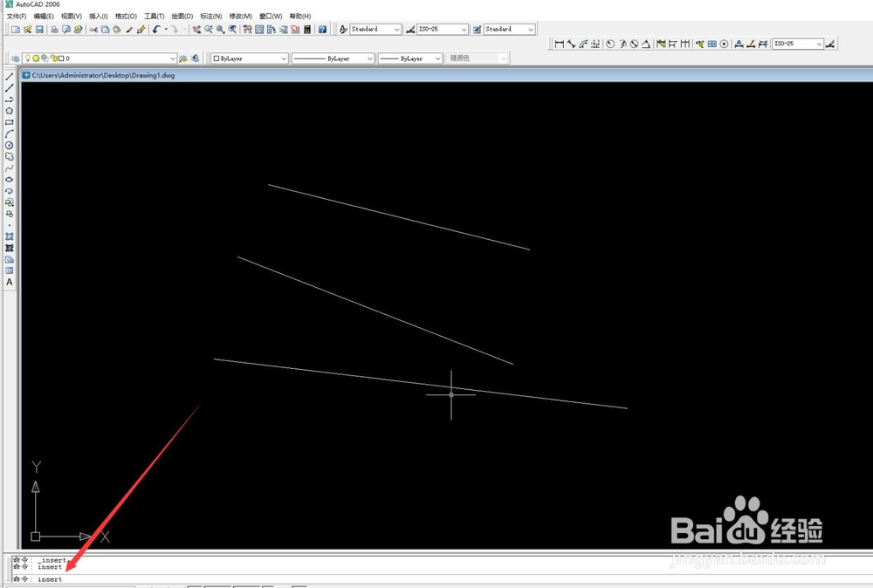Open Help with the question mark icon
Viewport: 873px width, 588px height.
(x=322, y=30)
